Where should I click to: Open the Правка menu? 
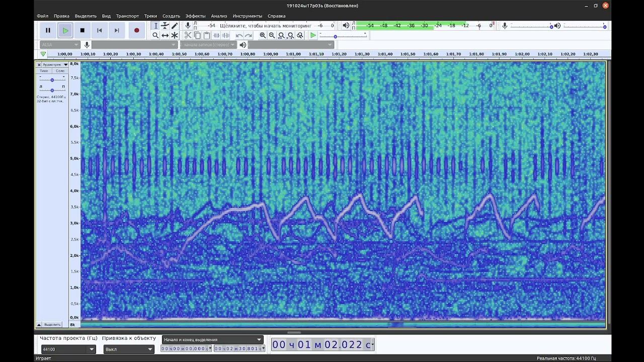pos(61,16)
